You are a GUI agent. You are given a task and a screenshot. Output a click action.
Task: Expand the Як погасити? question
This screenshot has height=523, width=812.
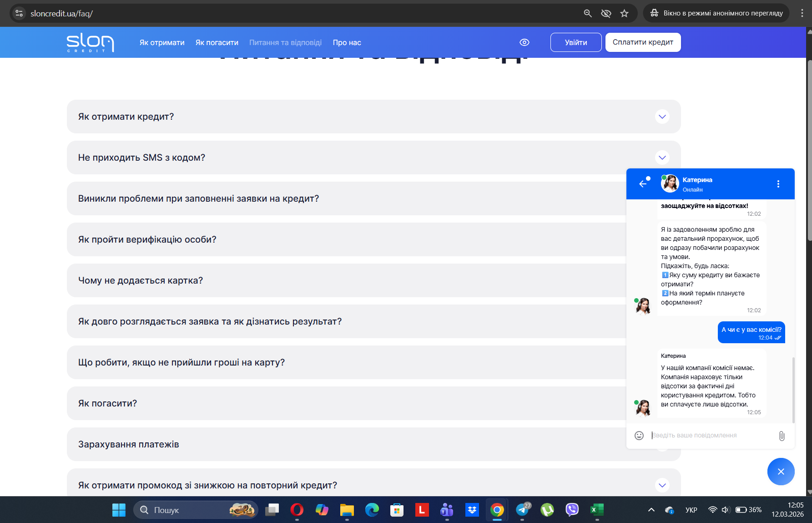click(x=346, y=403)
